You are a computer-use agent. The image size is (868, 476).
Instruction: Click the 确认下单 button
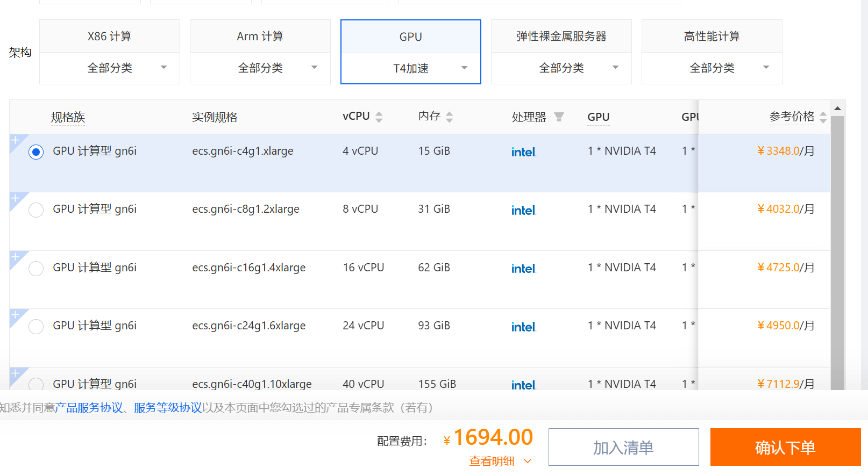[x=785, y=447]
